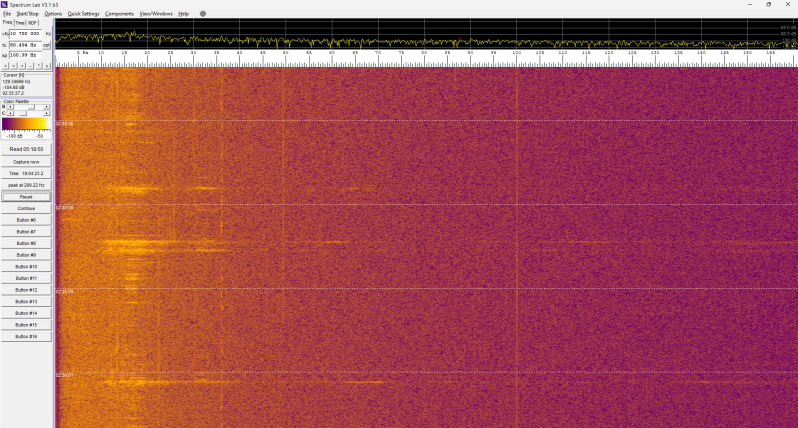Click the 02:30 time marker on waterfall
The width and height of the screenshot is (798, 428).
(65, 375)
